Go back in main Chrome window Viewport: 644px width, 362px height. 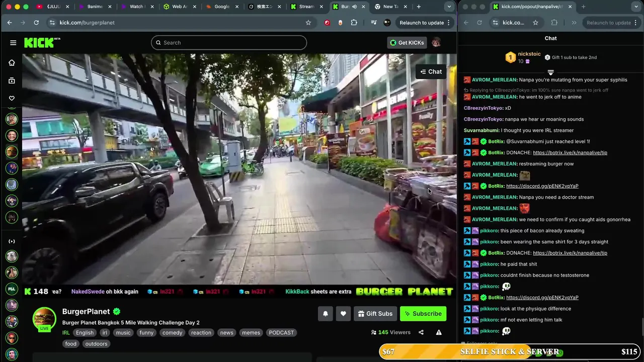[x=10, y=23]
